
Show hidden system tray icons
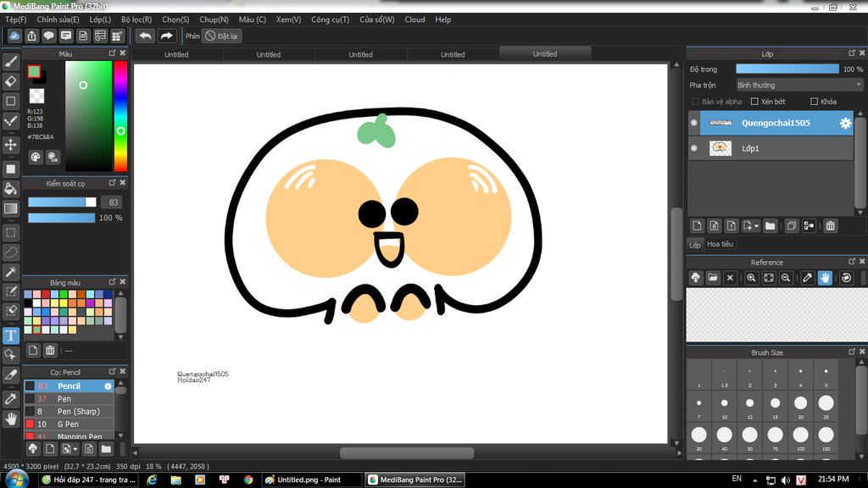(754, 480)
